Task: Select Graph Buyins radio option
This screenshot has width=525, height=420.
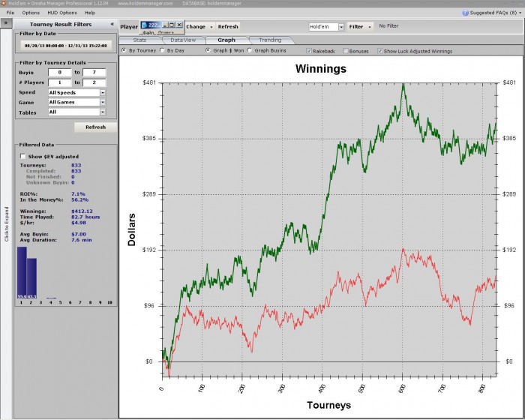Action: click(250, 50)
